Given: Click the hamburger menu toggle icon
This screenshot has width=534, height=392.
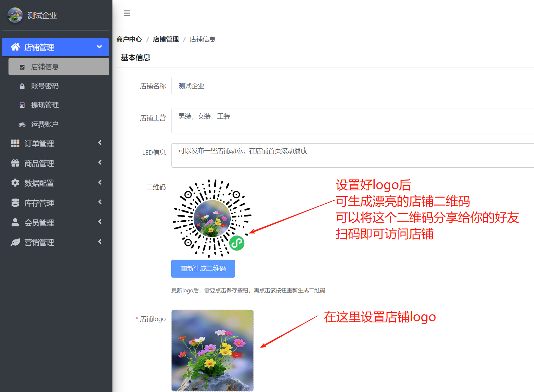Looking at the screenshot, I should (127, 13).
